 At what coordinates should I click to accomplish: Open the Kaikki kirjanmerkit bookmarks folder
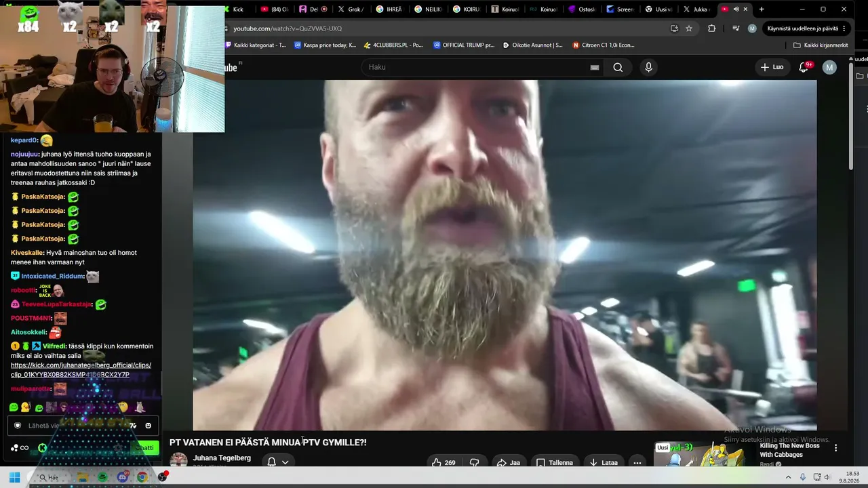tap(821, 45)
